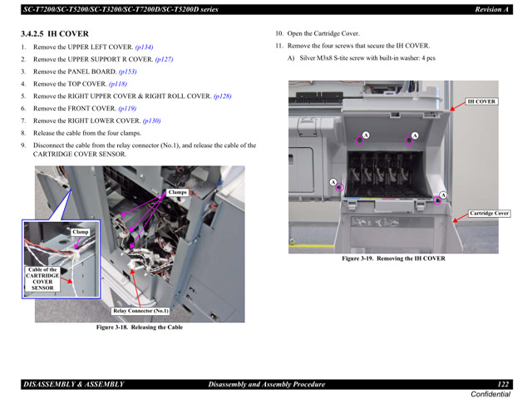Select the Relay Connector (No.1) callout
This screenshot has height=399, width=532.
pyautogui.click(x=140, y=311)
